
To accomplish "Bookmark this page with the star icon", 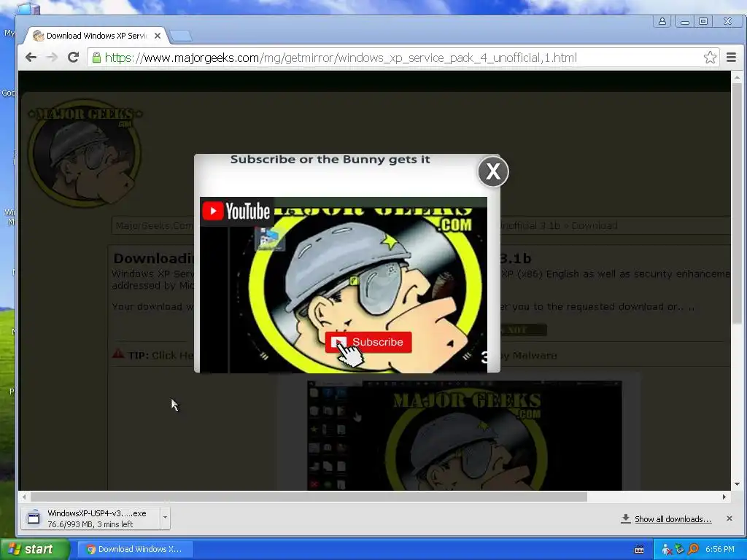I will (x=710, y=58).
